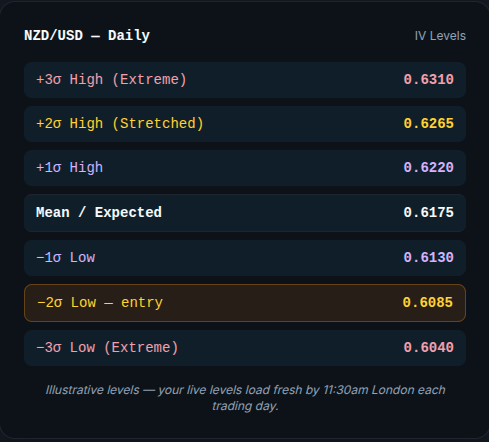Click the NZD/USD — Daily title

pos(87,36)
